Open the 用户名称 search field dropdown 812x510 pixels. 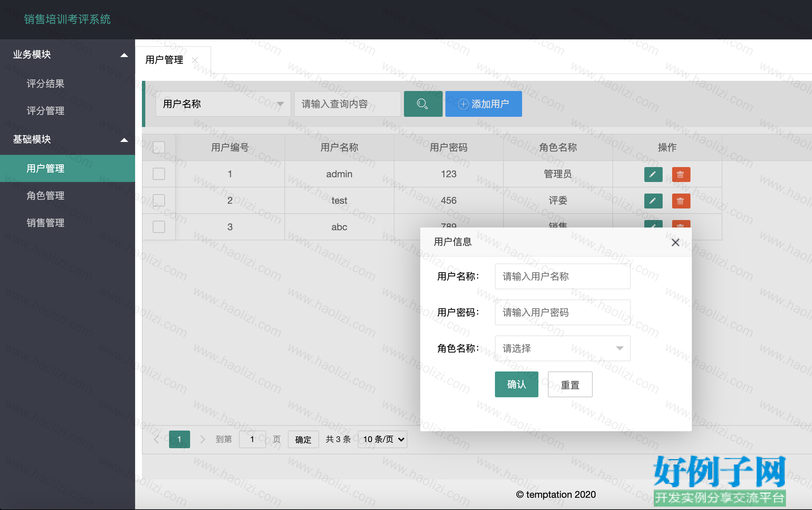coord(223,104)
